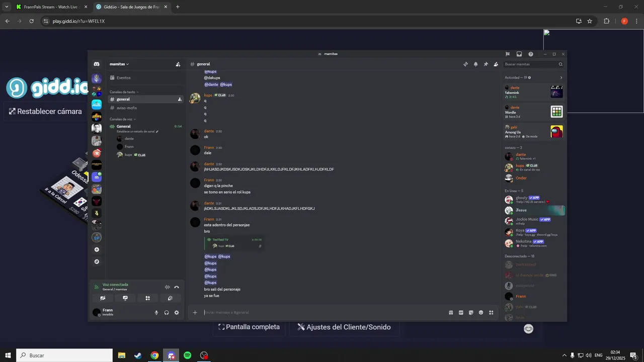This screenshot has height=362, width=644.
Task: Open Steam from Windows taskbar
Action: (x=138, y=355)
